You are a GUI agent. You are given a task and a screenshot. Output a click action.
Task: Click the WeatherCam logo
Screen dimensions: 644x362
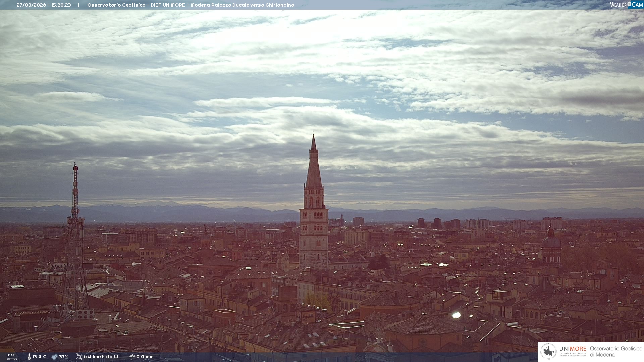tap(626, 5)
